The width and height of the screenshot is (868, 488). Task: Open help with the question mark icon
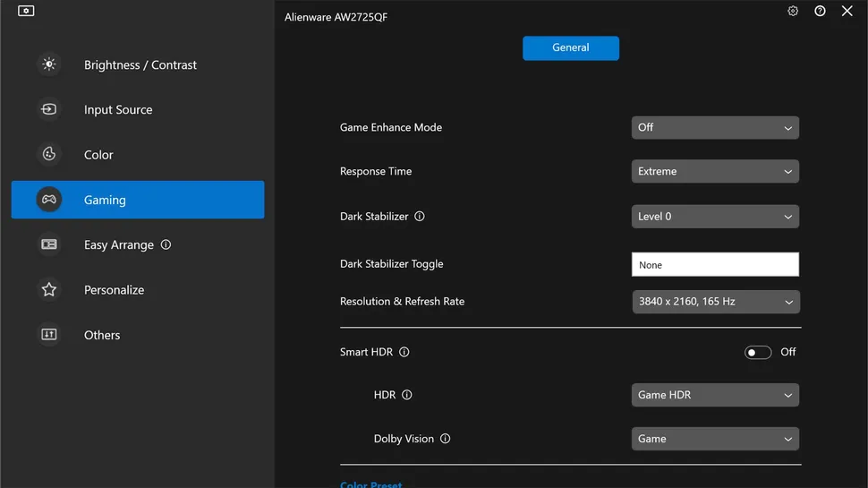820,12
